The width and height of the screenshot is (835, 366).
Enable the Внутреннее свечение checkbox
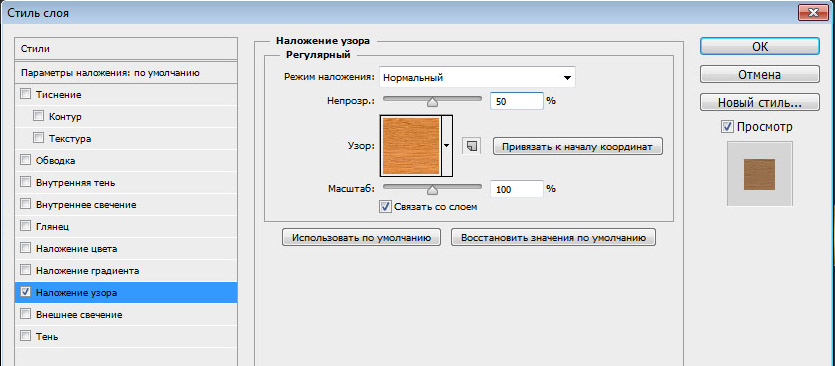pyautogui.click(x=26, y=204)
